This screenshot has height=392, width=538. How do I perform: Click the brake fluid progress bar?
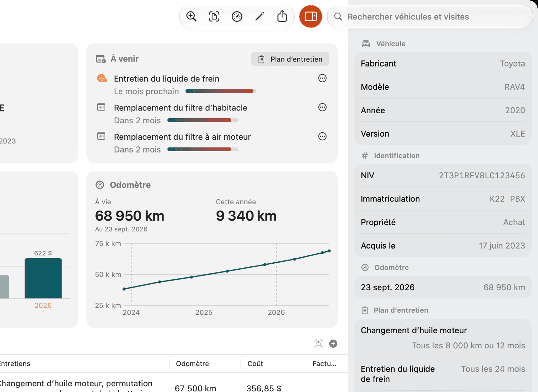pyautogui.click(x=221, y=91)
